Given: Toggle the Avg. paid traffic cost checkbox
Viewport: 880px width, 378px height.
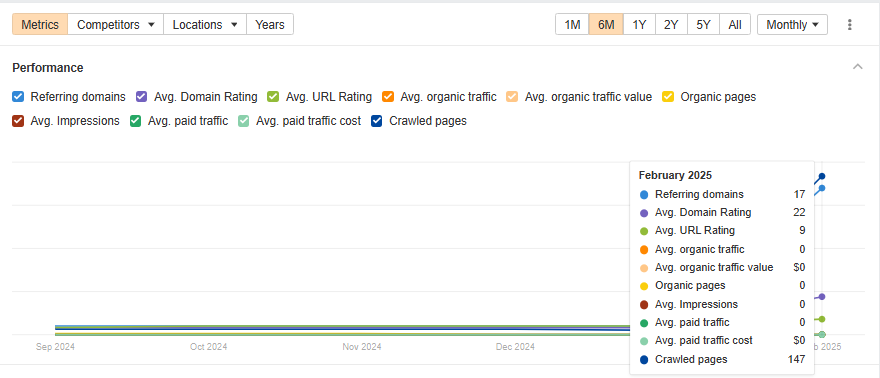Looking at the screenshot, I should [x=244, y=121].
